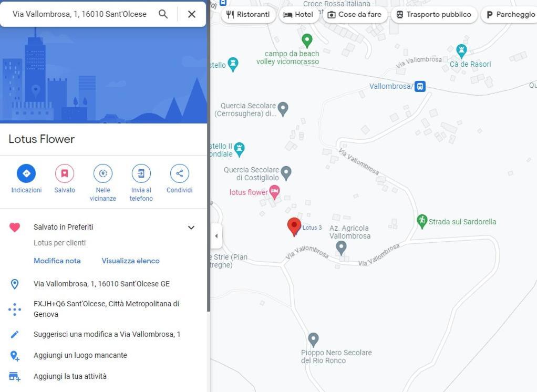Viewport: 537px width, 392px height.
Task: Click the upper castle marker near campo da beach
Action: pyautogui.click(x=233, y=64)
